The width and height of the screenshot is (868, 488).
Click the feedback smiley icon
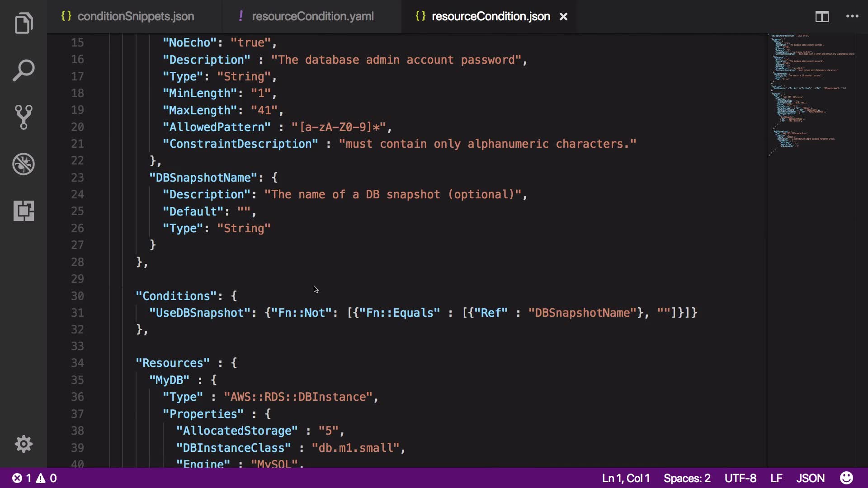(846, 478)
